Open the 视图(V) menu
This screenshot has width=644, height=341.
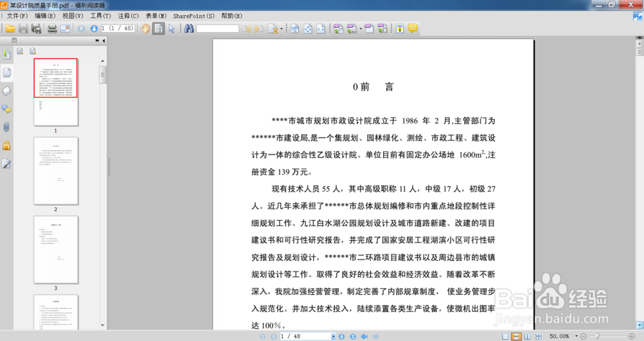[73, 16]
